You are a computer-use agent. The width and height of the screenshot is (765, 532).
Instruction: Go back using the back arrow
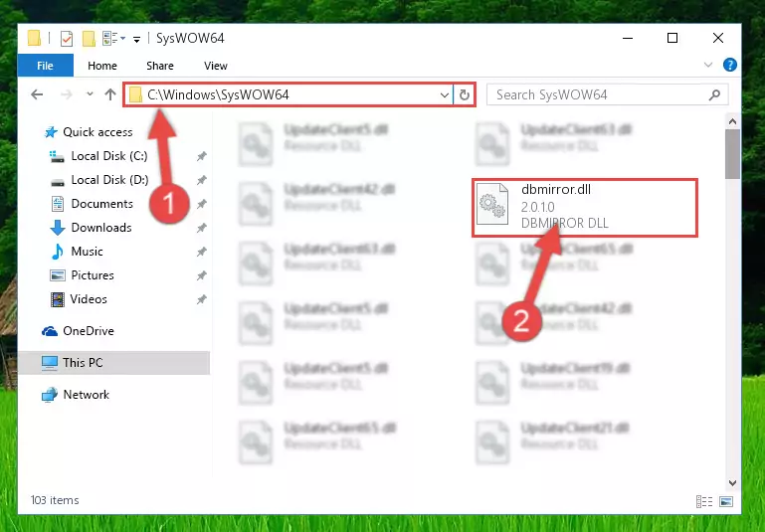pos(37,94)
